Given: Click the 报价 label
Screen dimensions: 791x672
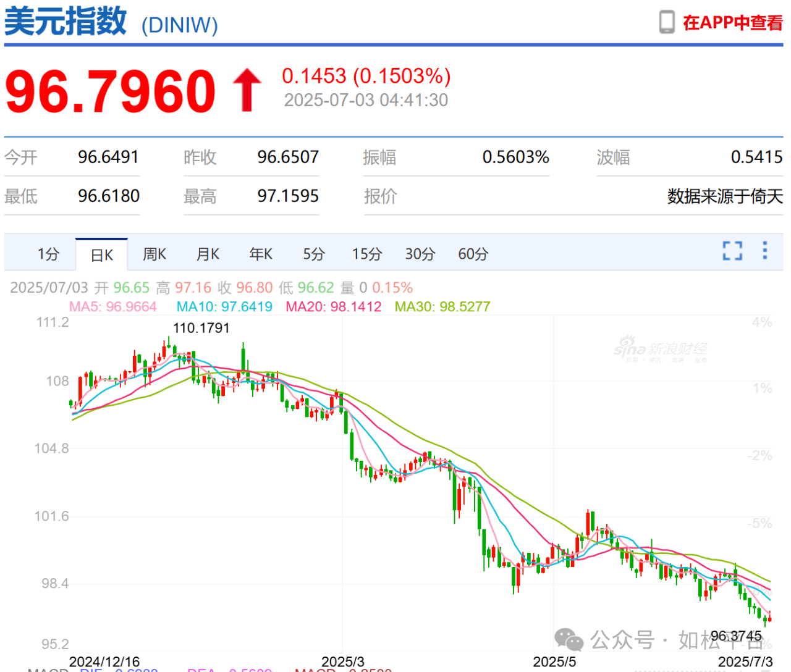Looking at the screenshot, I should pos(380,196).
